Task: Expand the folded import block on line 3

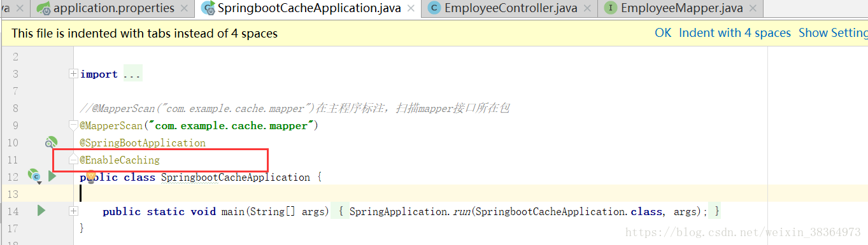Action: pos(73,74)
